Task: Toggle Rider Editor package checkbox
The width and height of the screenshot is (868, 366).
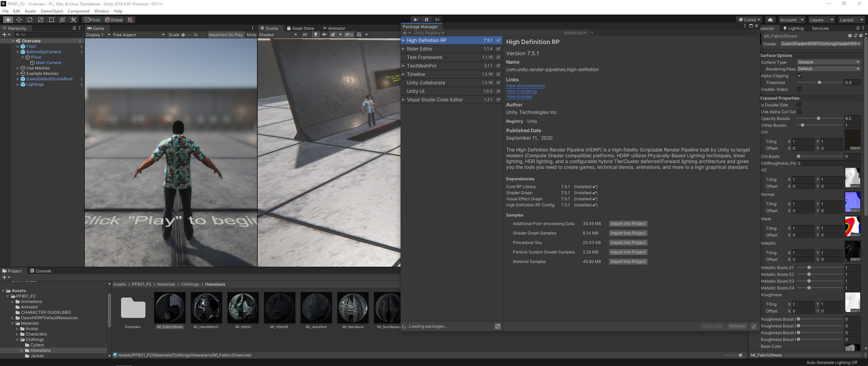Action: coord(498,49)
